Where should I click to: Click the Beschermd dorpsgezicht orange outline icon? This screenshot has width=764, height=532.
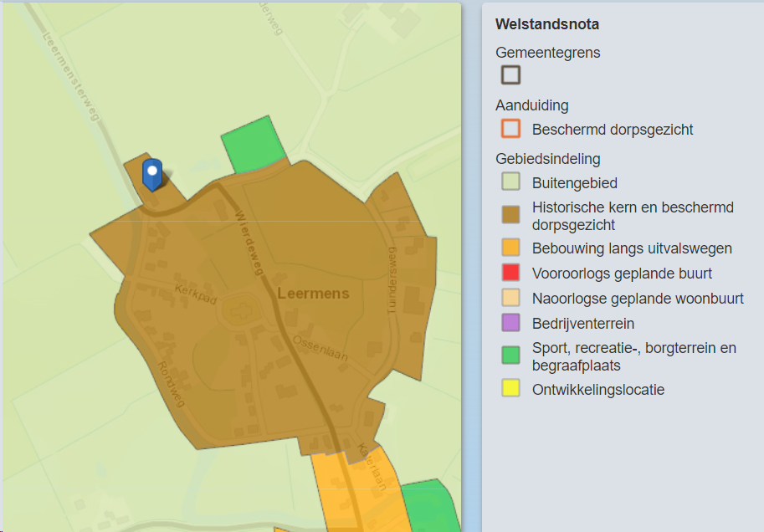coord(510,129)
